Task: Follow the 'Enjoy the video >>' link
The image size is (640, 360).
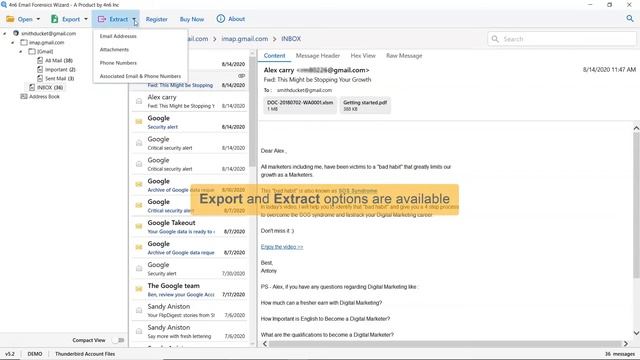Action: pos(282,247)
